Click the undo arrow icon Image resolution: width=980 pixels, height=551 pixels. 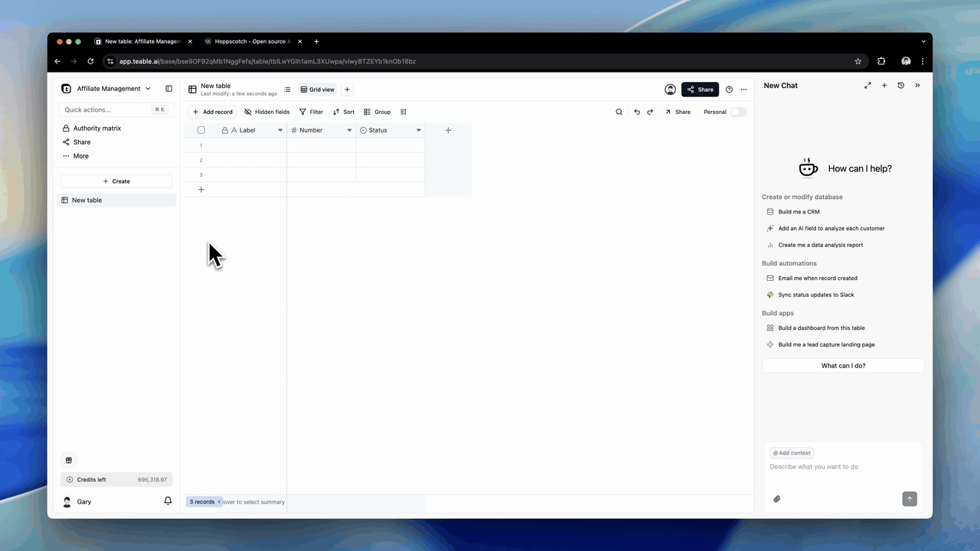tap(637, 112)
